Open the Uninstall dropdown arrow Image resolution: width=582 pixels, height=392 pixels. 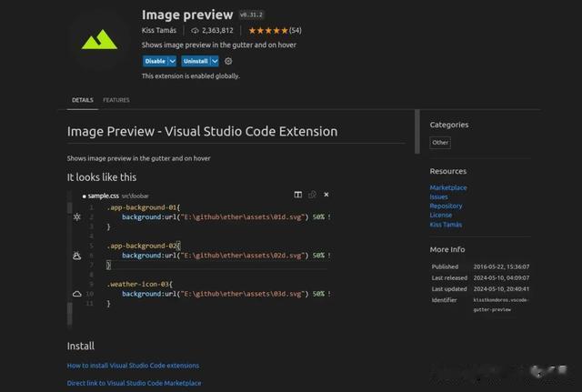tap(215, 61)
